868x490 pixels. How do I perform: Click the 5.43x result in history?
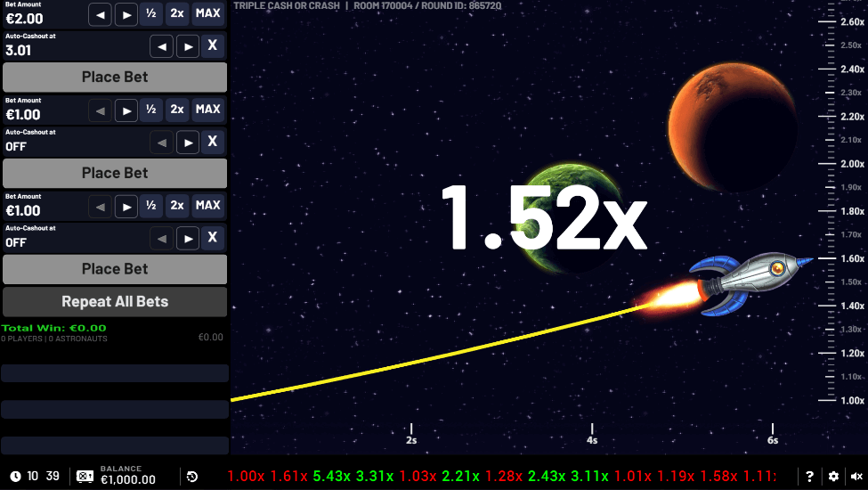[331, 476]
